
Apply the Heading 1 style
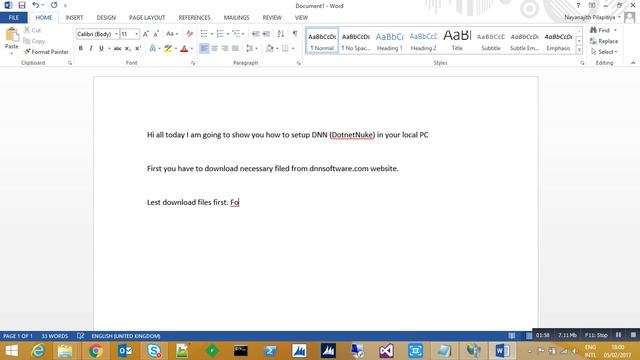389,41
